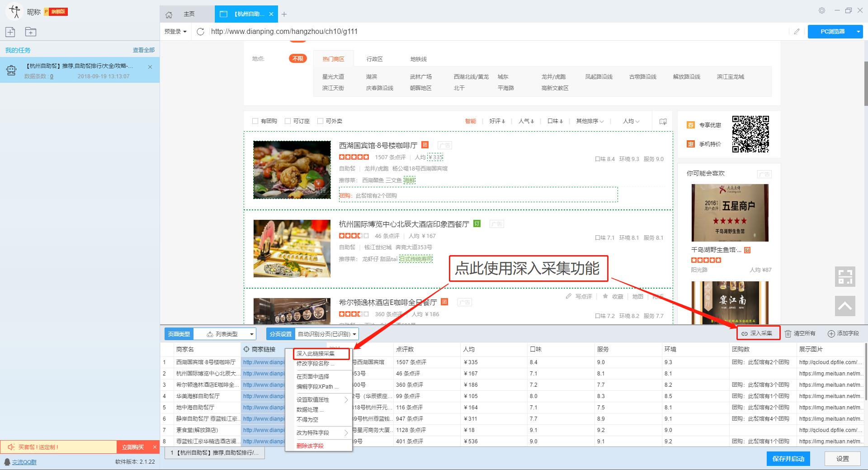The height and width of the screenshot is (470, 868).
Task: Switch to the 行政区 tab
Action: click(374, 59)
